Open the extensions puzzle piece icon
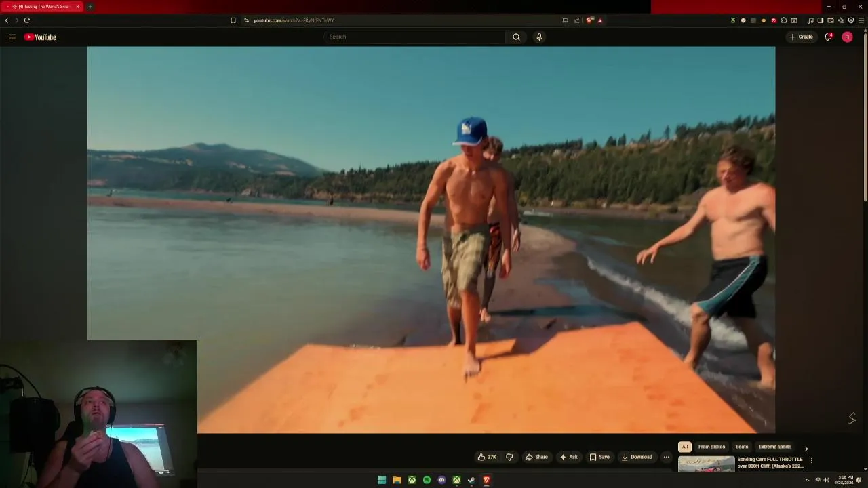Image resolution: width=868 pixels, height=488 pixels. coord(784,20)
